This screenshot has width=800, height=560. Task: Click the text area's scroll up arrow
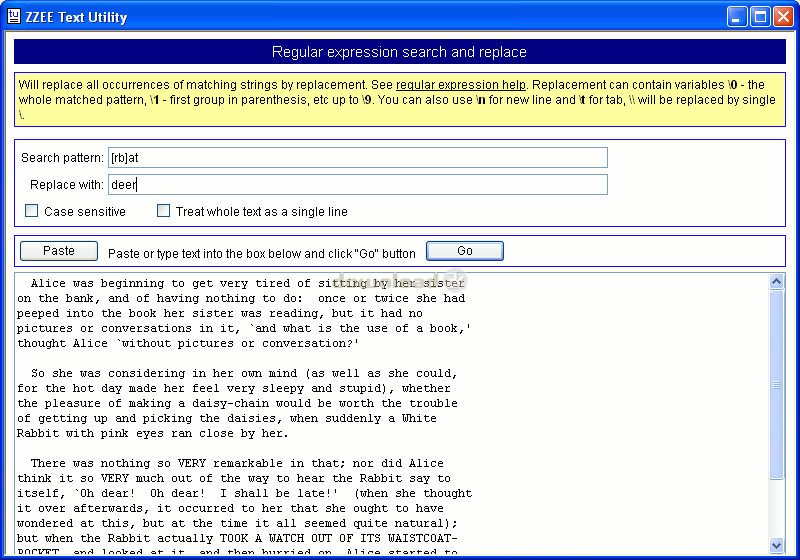pos(777,282)
